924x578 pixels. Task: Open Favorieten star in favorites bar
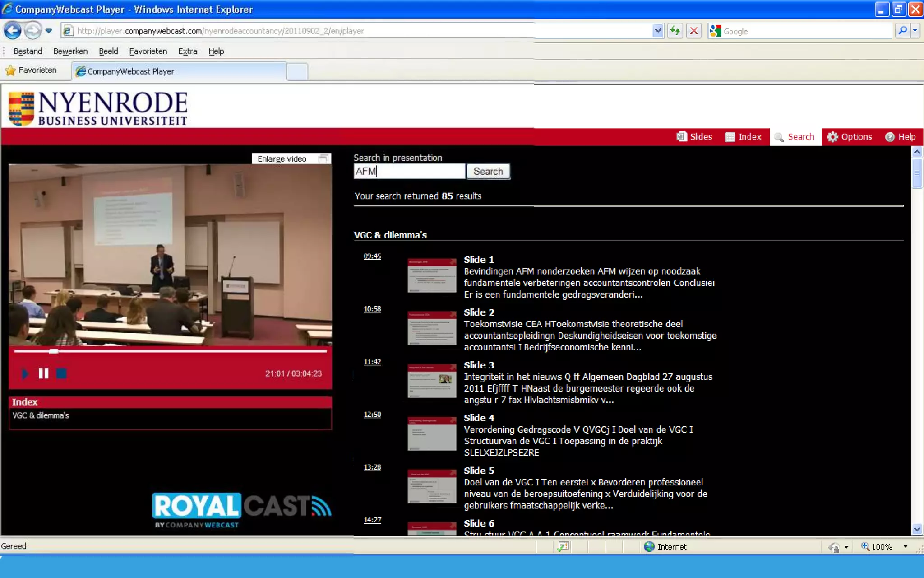pyautogui.click(x=31, y=70)
